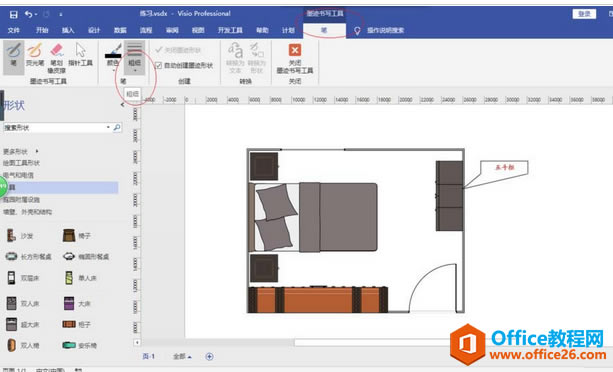Close the Ink Tools with red X
The height and width of the screenshot is (372, 613).
295,58
